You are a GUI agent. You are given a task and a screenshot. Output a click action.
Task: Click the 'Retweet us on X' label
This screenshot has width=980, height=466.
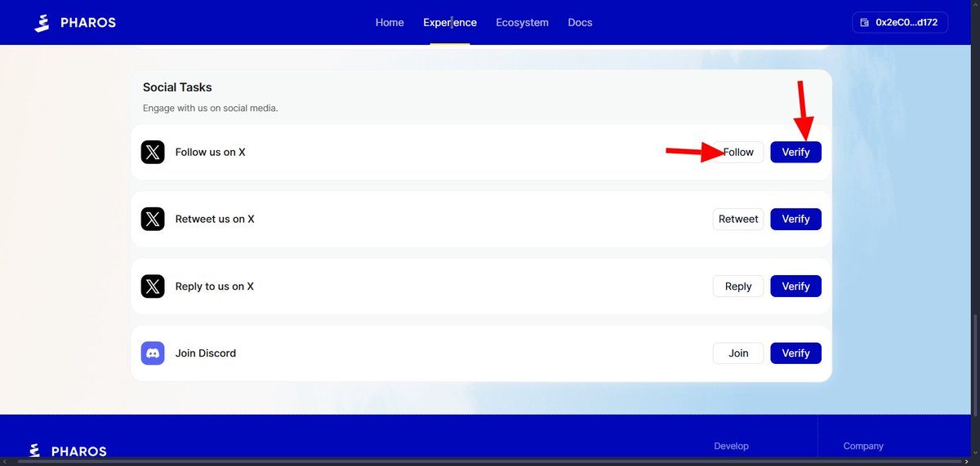215,219
